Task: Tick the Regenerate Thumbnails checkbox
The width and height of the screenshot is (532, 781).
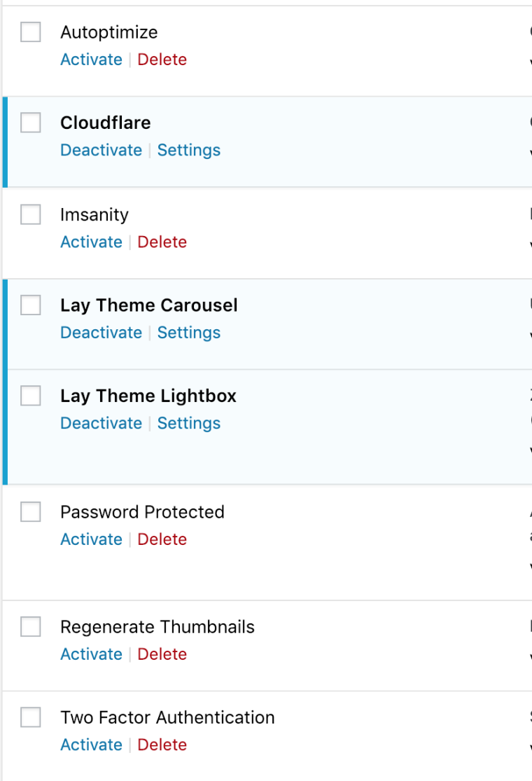Action: tap(31, 627)
